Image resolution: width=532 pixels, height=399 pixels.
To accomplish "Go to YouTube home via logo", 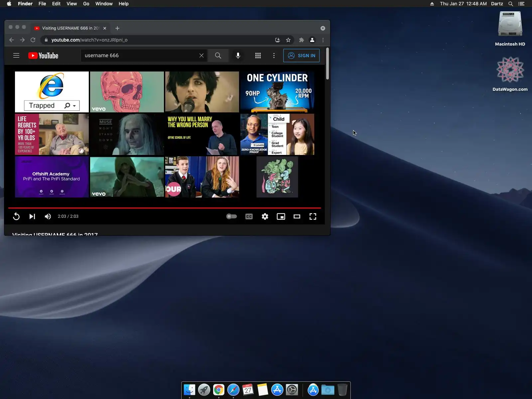I will coord(43,56).
